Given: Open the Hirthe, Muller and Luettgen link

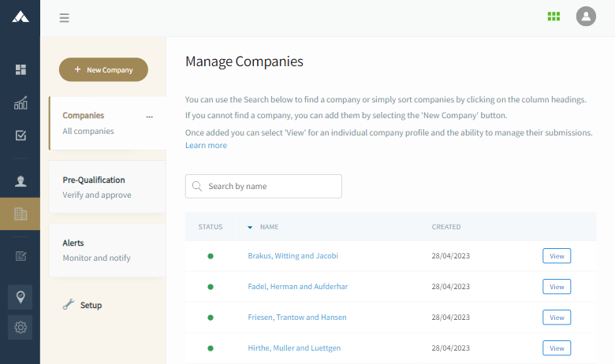Looking at the screenshot, I should [294, 348].
